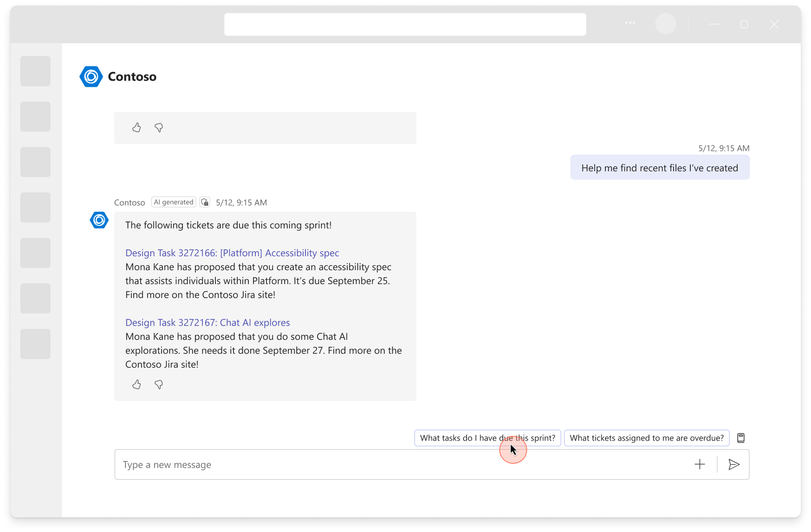Click the 'AI generated' label badge
Viewport: 811px width, 532px height.
[173, 202]
